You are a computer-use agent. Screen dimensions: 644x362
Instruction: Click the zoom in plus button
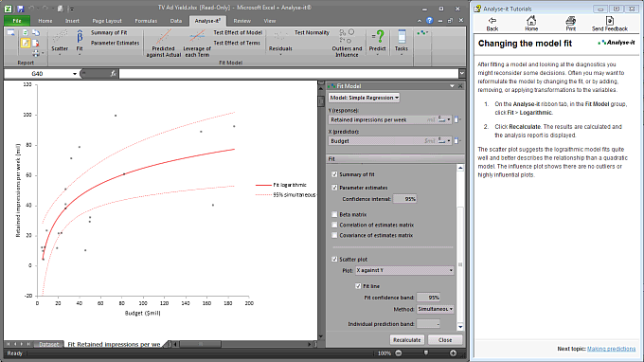click(453, 353)
